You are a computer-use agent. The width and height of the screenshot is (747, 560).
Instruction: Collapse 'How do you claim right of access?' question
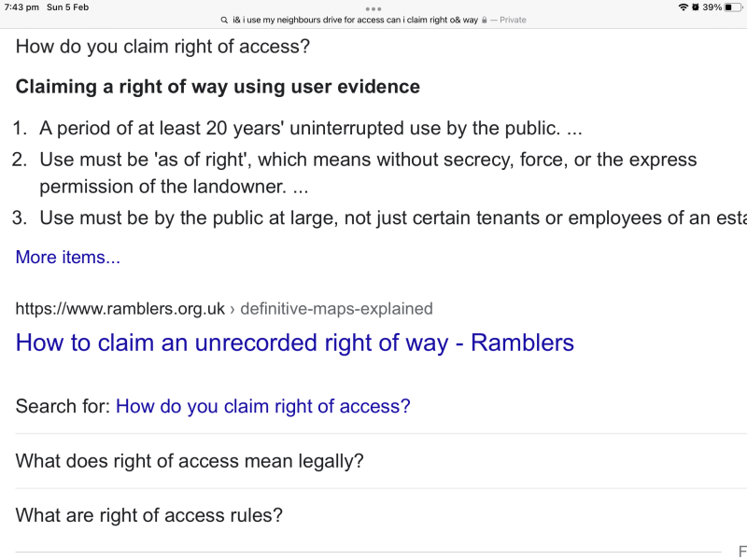click(x=163, y=47)
